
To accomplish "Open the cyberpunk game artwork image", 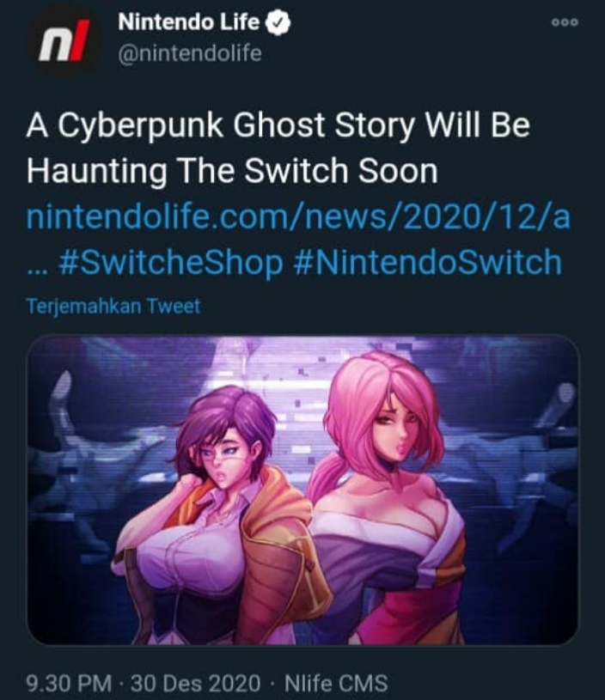I will (302, 490).
